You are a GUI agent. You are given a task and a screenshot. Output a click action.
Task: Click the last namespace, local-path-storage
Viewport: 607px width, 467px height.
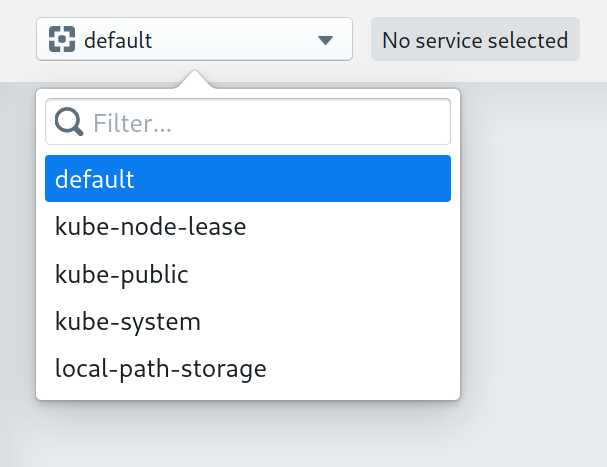(161, 369)
